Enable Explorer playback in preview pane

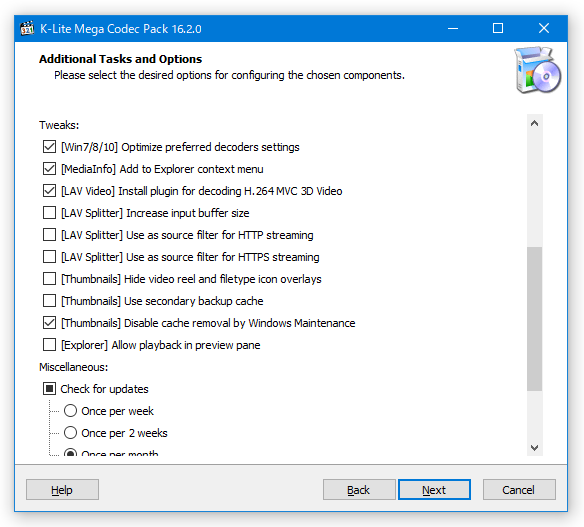pos(49,345)
